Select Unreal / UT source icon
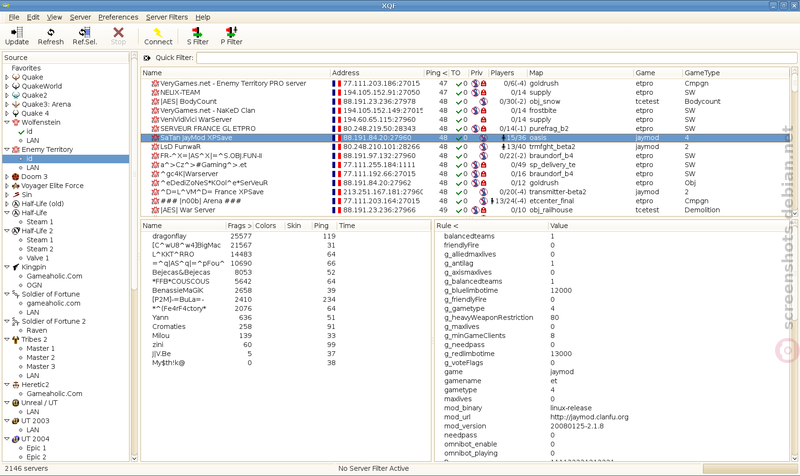Viewport: 800px width, 476px height. pyautogui.click(x=16, y=403)
